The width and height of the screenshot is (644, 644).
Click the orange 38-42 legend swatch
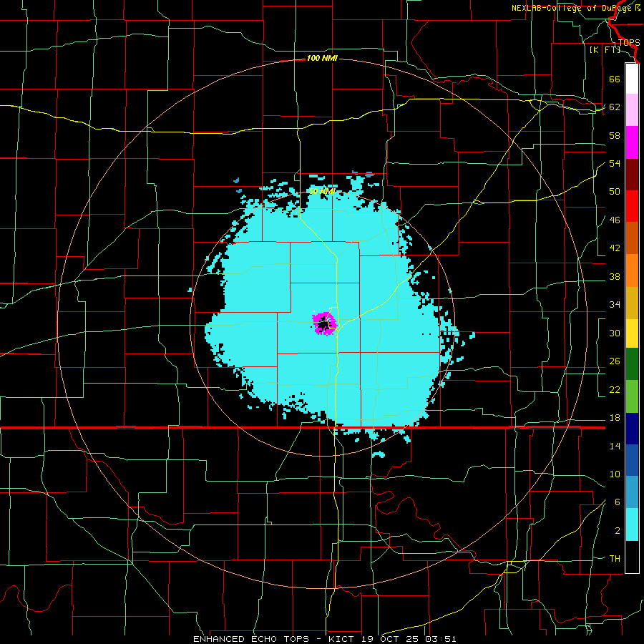[632, 270]
